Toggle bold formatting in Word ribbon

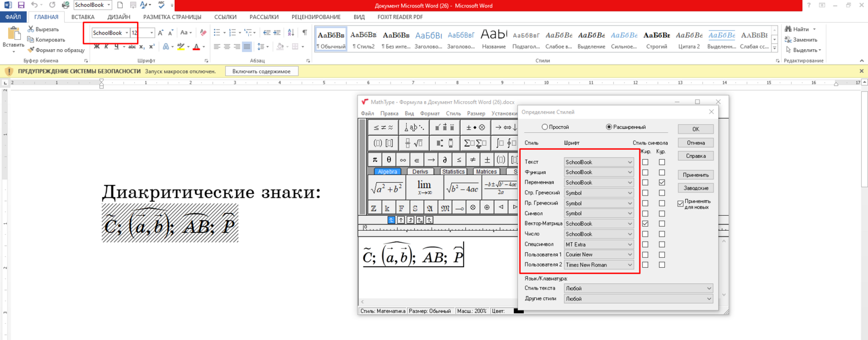[x=97, y=46]
